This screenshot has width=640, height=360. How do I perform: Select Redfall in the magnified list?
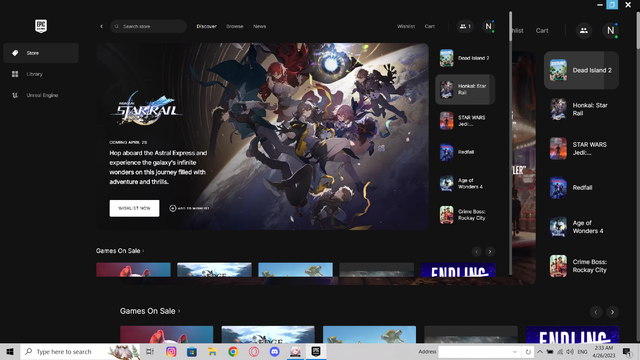pyautogui.click(x=581, y=188)
